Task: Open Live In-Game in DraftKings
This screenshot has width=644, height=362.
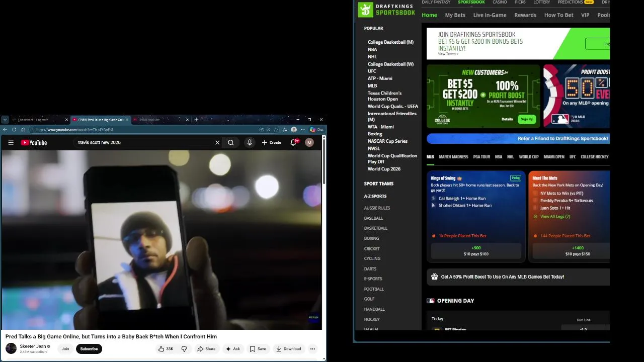Action: pyautogui.click(x=490, y=15)
